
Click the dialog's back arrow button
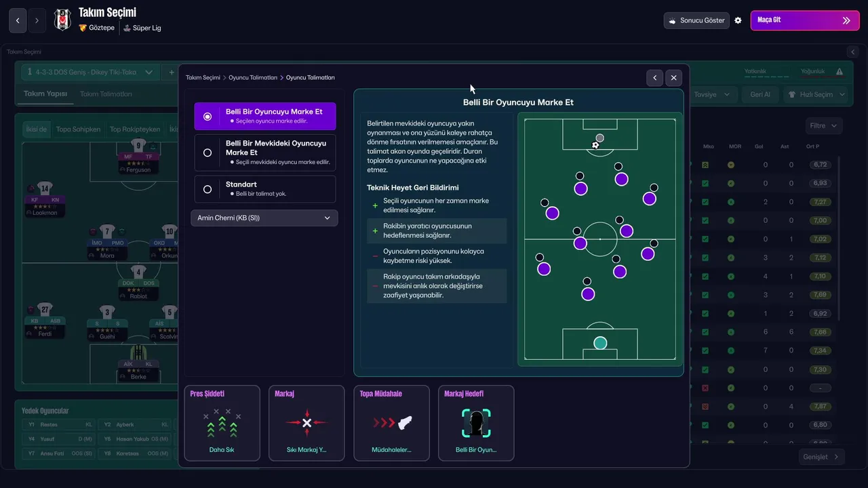click(654, 78)
